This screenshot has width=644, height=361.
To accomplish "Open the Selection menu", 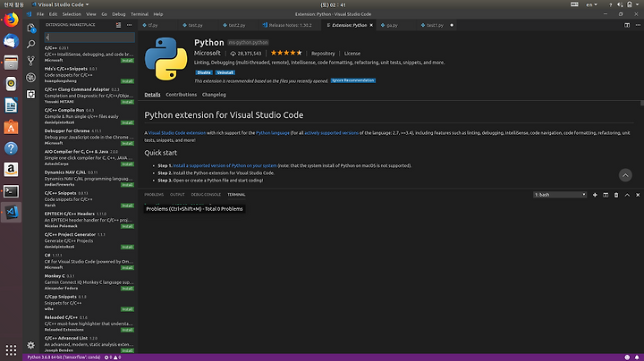I will pos(72,14).
